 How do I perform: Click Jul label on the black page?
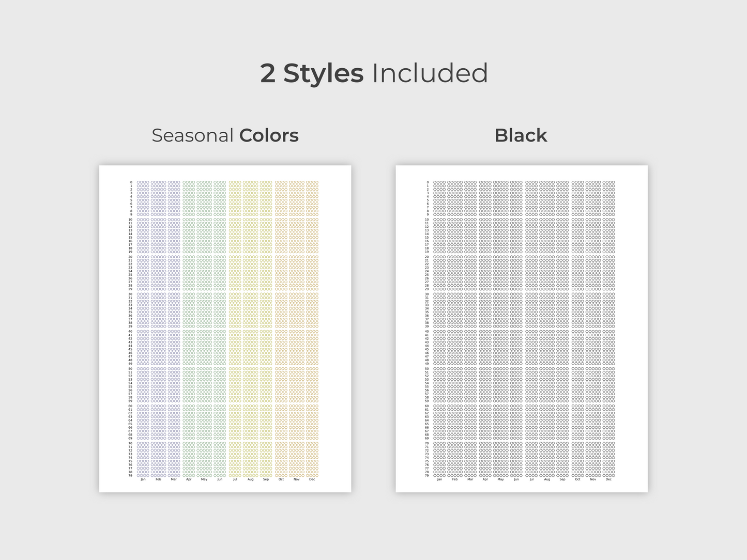coord(531,479)
